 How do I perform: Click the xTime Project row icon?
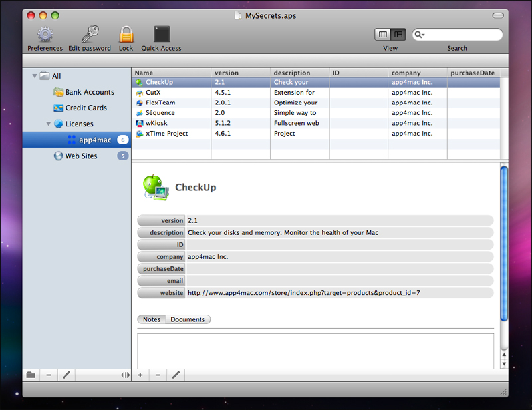tap(140, 134)
